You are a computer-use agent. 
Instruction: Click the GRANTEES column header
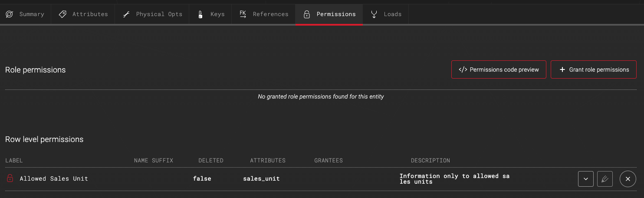coord(329,161)
